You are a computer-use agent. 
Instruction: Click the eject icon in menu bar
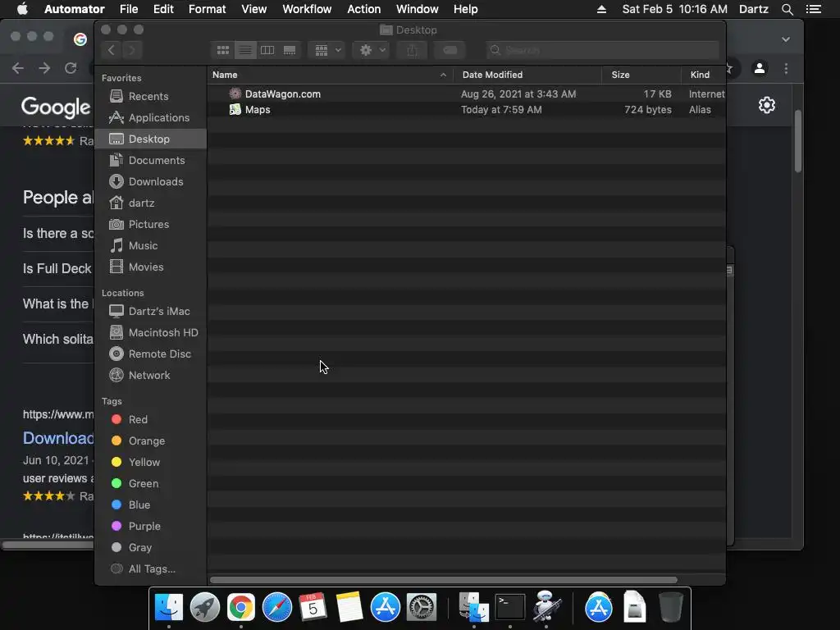point(601,9)
